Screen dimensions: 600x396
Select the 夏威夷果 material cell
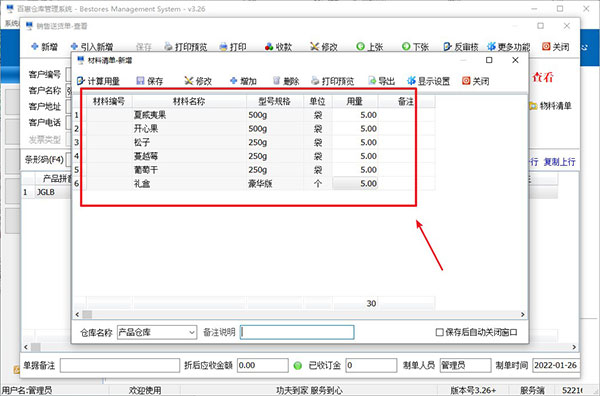point(189,115)
